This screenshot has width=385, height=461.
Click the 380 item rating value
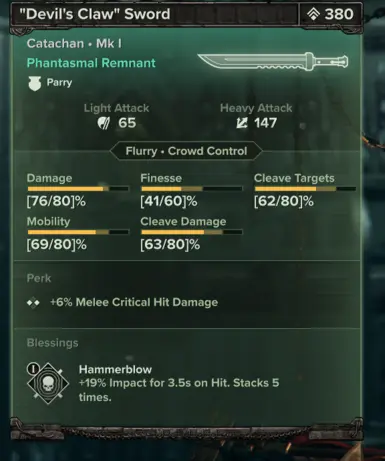(339, 14)
